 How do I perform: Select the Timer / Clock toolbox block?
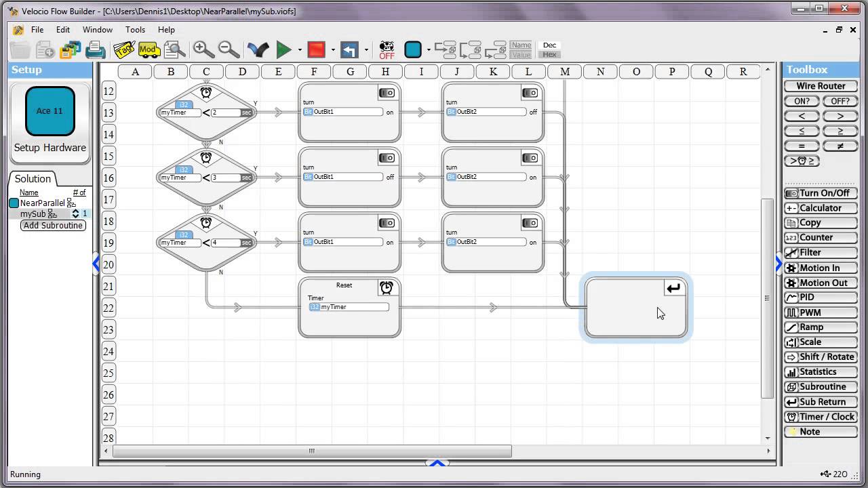point(821,417)
